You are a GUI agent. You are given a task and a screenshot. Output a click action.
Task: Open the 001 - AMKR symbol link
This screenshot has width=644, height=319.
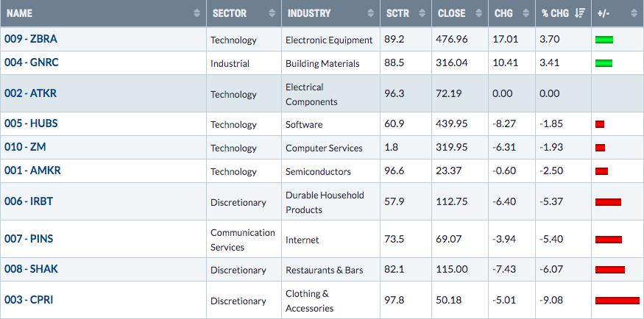32,171
